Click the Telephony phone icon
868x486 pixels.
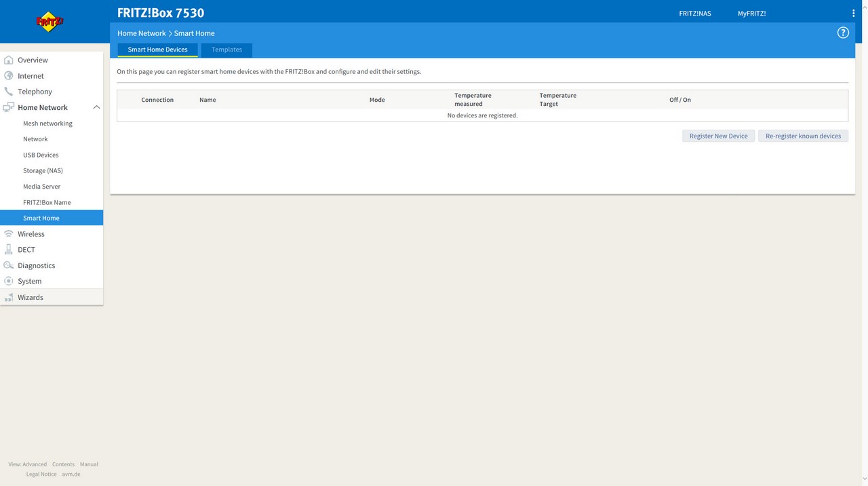point(9,92)
